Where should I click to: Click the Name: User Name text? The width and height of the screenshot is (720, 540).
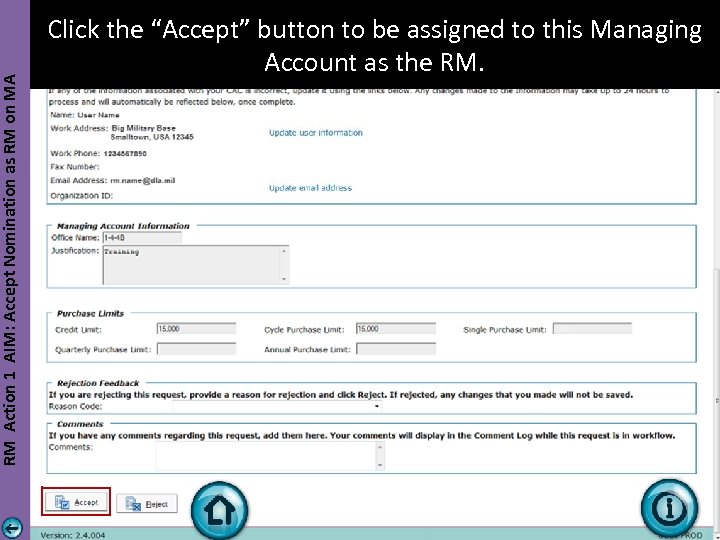pos(85,115)
